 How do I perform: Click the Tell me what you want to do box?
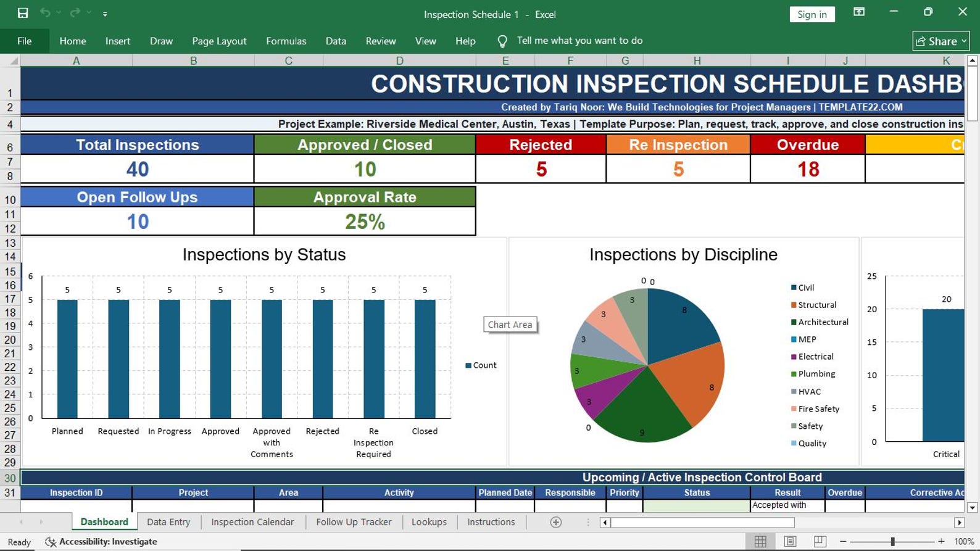[x=579, y=41]
